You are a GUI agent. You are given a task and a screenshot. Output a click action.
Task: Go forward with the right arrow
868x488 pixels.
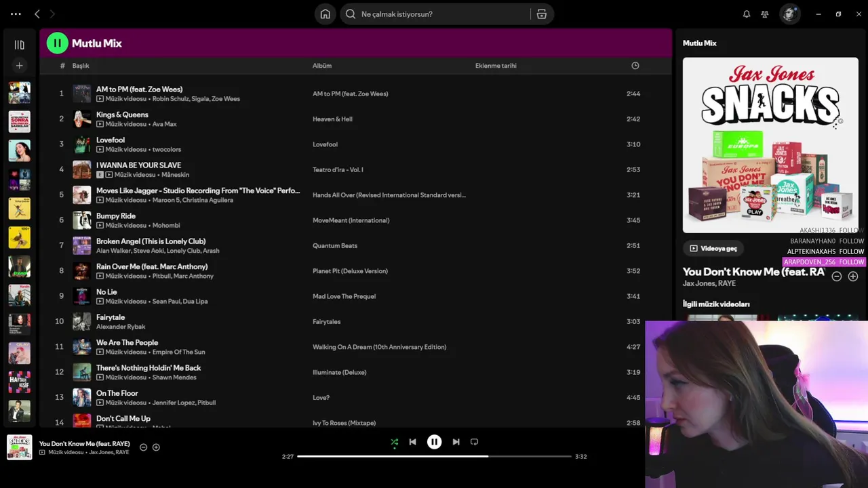[52, 14]
